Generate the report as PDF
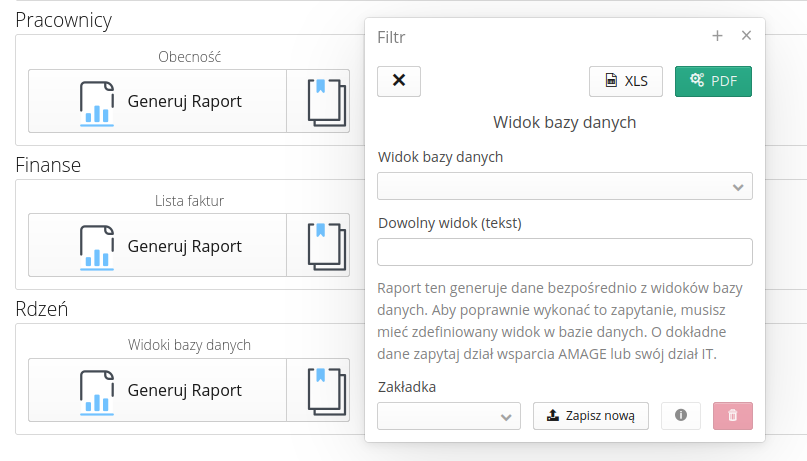The width and height of the screenshot is (807, 461). pyautogui.click(x=713, y=82)
